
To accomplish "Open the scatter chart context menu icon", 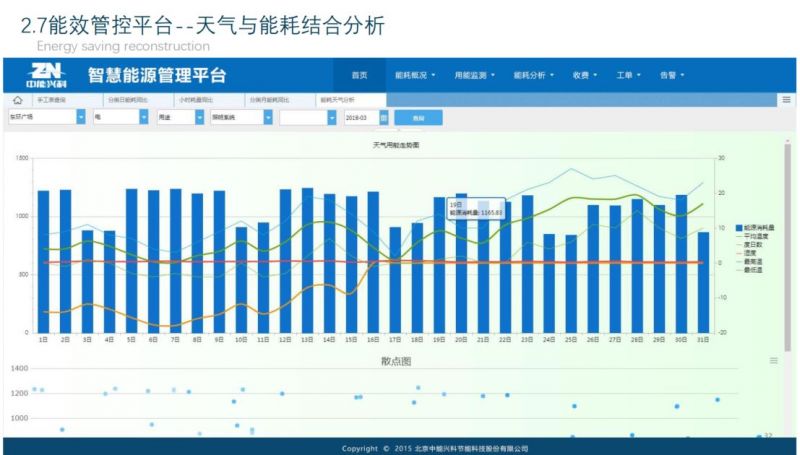I will pyautogui.click(x=773, y=360).
